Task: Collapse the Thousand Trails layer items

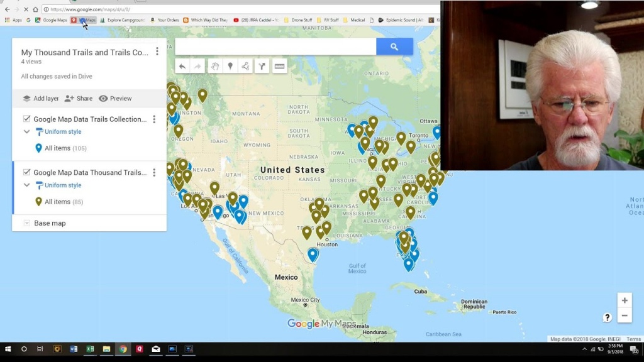Action: coord(26,185)
